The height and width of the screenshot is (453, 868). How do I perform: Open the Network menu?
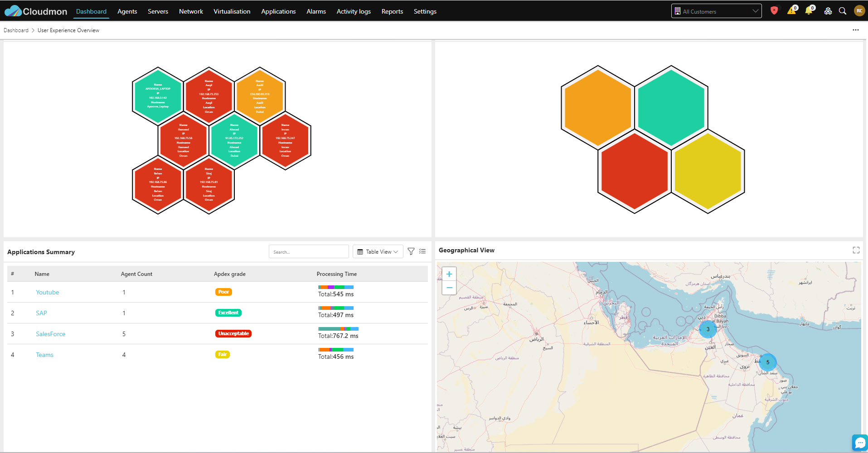[191, 11]
